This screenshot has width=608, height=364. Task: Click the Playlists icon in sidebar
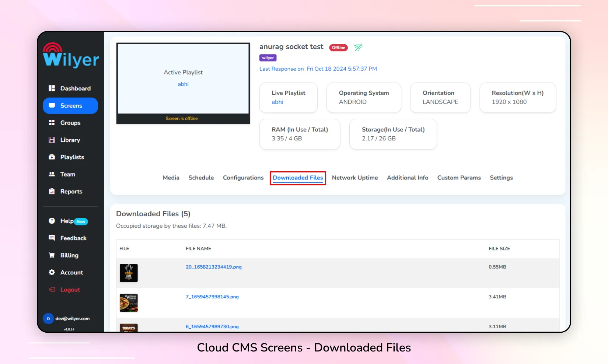pos(52,157)
